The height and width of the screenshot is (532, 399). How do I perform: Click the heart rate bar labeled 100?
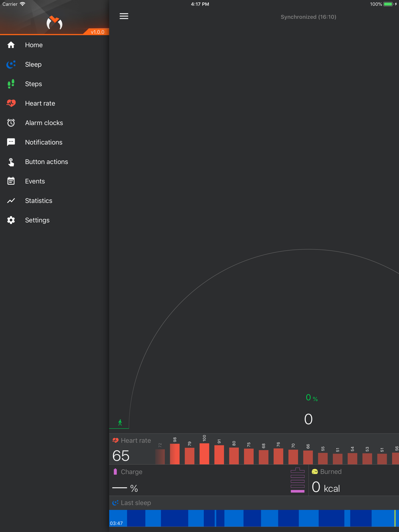[x=204, y=454]
